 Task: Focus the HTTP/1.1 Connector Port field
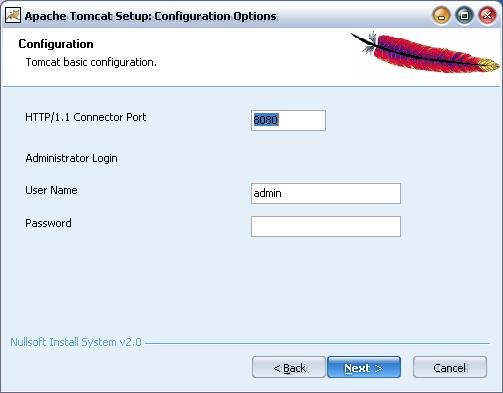[288, 120]
